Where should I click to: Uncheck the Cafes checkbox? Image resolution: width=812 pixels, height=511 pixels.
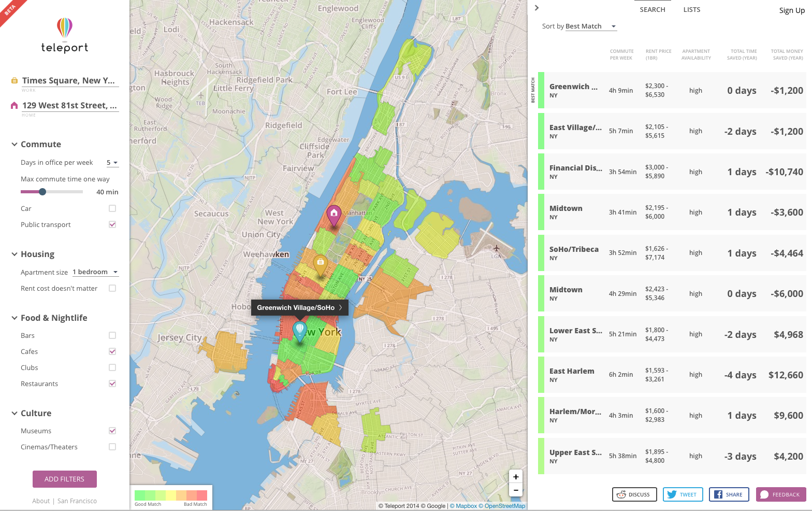point(112,351)
